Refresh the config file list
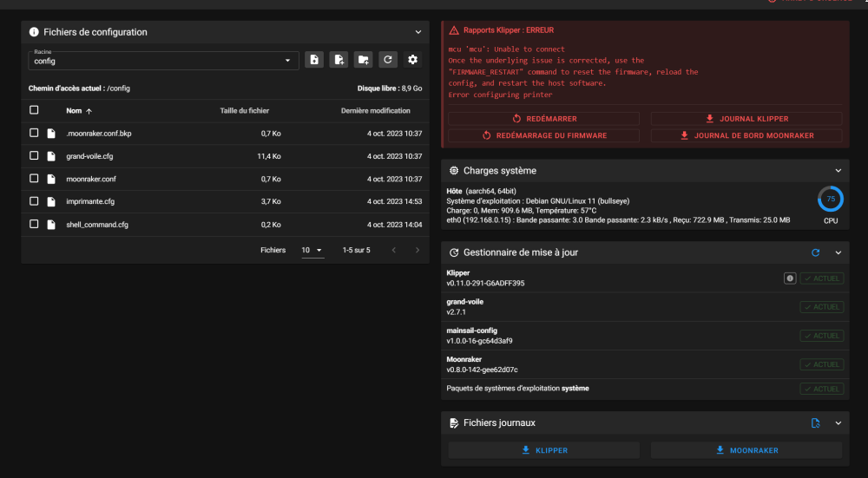 (x=388, y=60)
